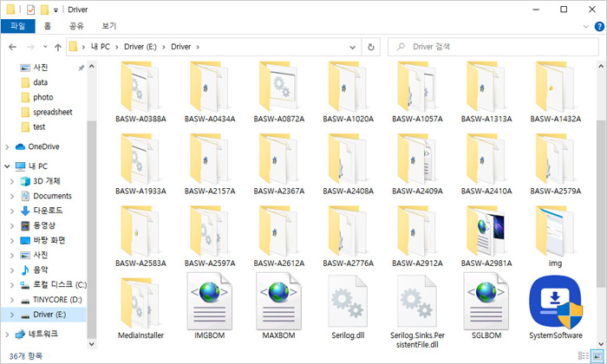Click the Driver 검색 search box

tap(493, 47)
